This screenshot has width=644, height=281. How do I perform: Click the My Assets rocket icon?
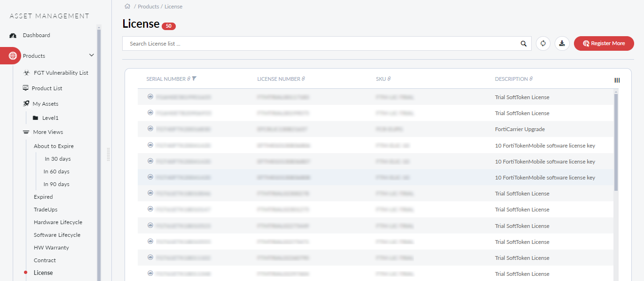(26, 104)
